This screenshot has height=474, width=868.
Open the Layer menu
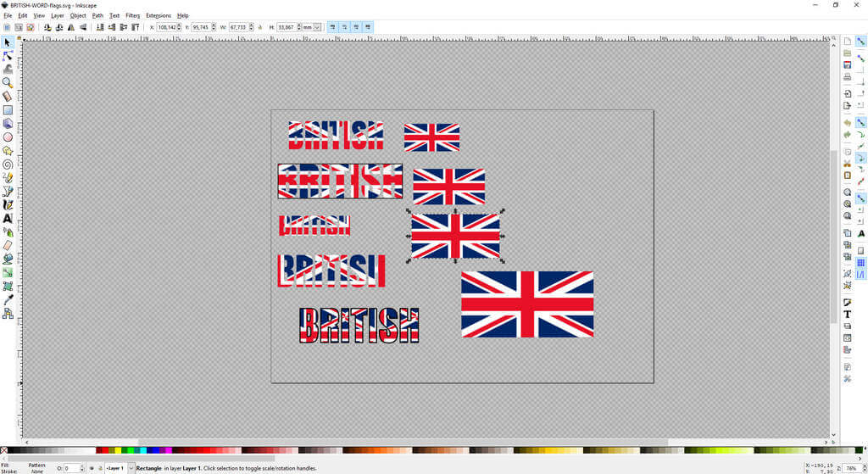point(58,15)
